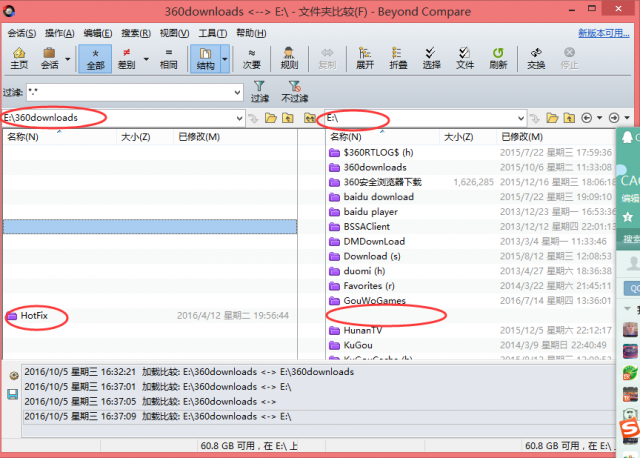Toggle the 次要 (Minor) differences button
This screenshot has width=640, height=458.
tap(251, 59)
